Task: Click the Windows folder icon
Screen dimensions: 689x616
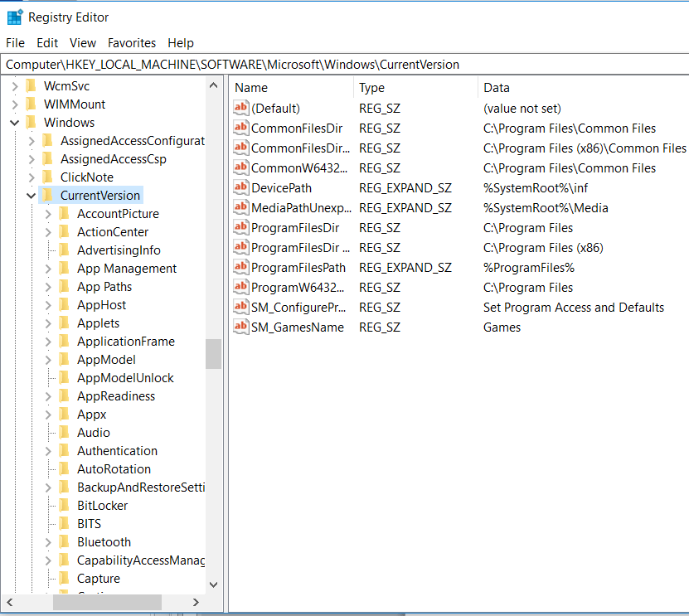Action: (x=31, y=122)
